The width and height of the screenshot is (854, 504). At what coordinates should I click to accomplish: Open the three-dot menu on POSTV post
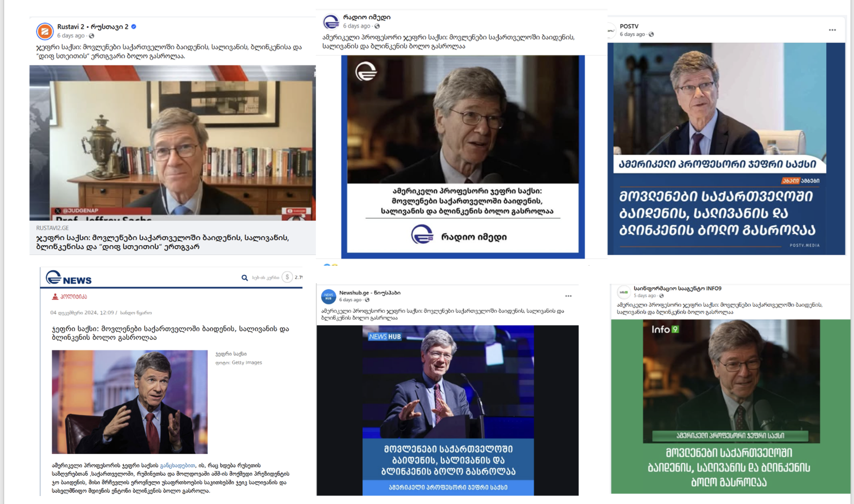tap(832, 30)
